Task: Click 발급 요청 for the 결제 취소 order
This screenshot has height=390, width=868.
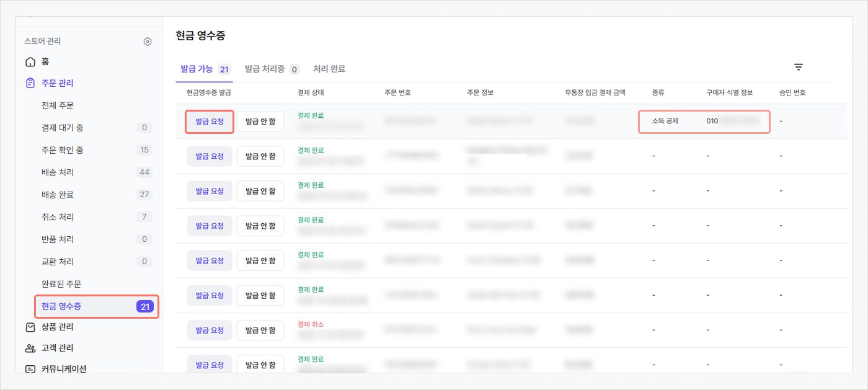Action: (210, 330)
